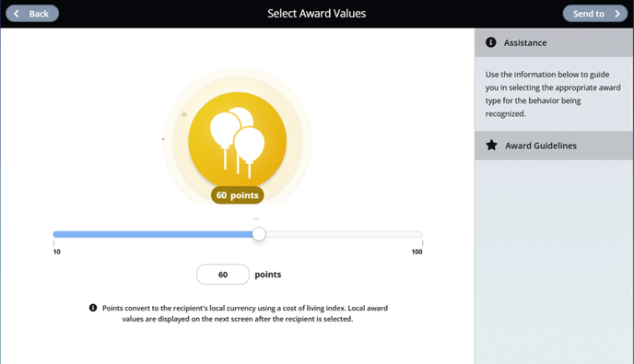Click the Award Guidelines star icon
The image size is (634, 364).
tap(492, 146)
